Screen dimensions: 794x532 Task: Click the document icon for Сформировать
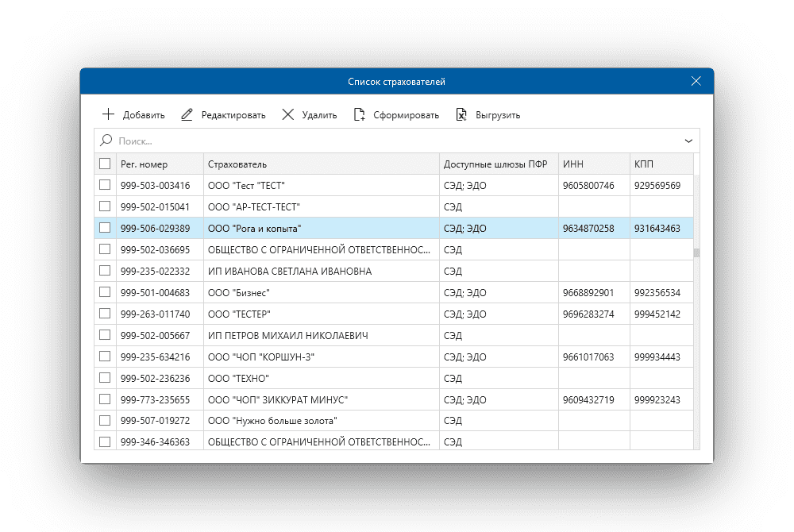click(359, 114)
